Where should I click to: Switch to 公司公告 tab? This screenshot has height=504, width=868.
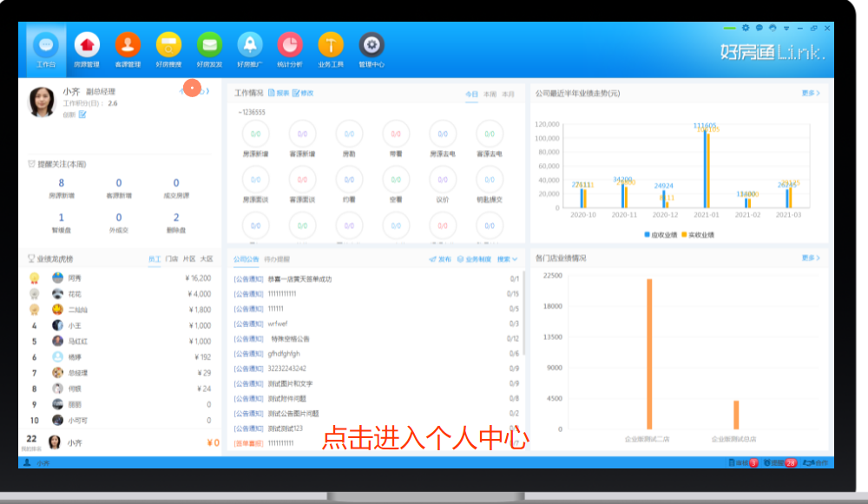tap(247, 259)
